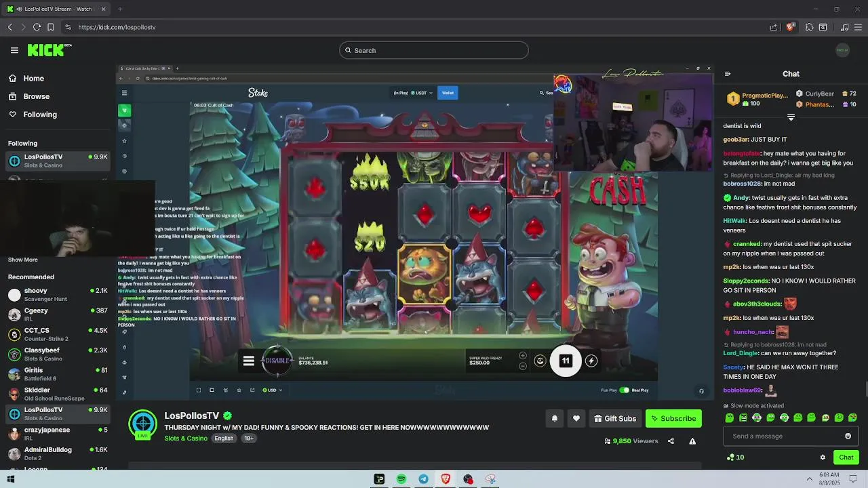
Task: Show hidden system tray icons
Action: click(x=808, y=479)
